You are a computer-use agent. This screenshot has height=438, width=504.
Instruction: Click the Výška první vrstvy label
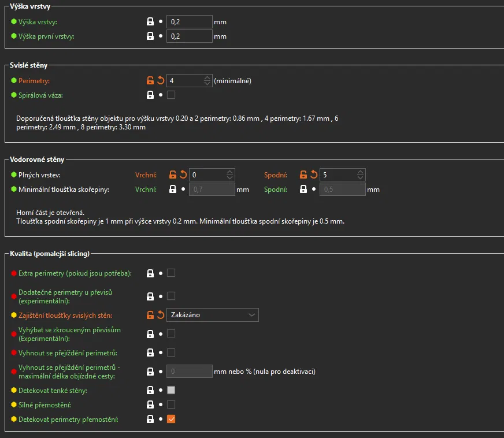tap(46, 36)
